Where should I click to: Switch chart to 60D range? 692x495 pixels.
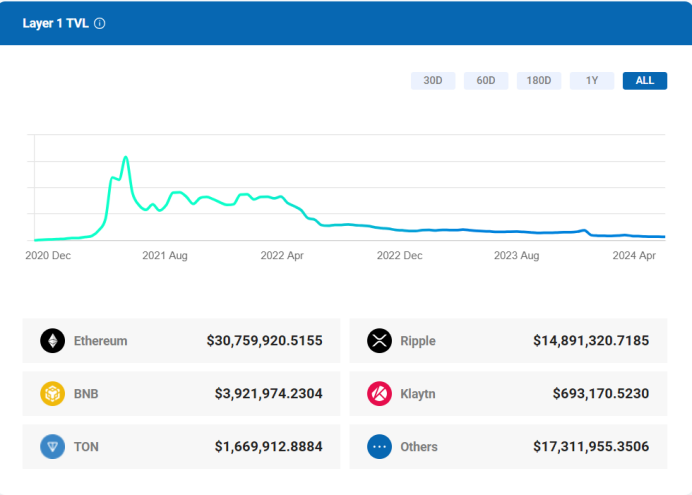click(x=486, y=81)
